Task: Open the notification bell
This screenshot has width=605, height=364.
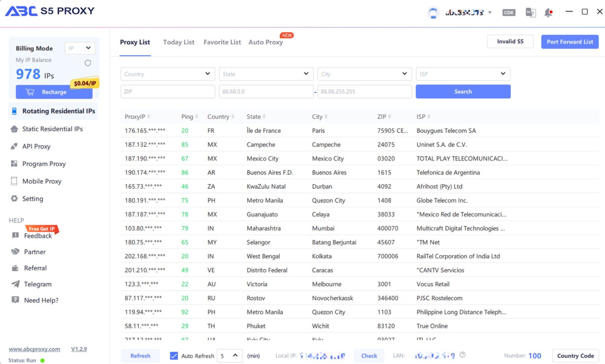Action: click(x=548, y=12)
